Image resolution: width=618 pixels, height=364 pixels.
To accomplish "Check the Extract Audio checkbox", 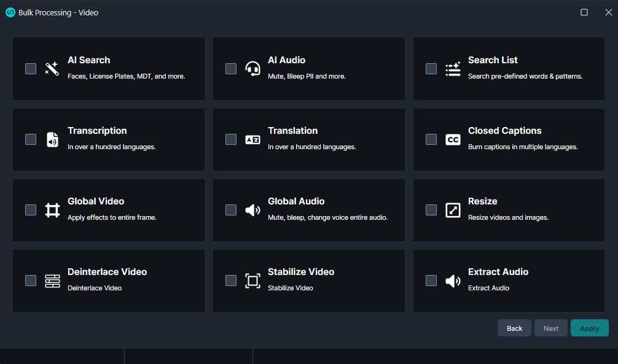I will tap(431, 281).
